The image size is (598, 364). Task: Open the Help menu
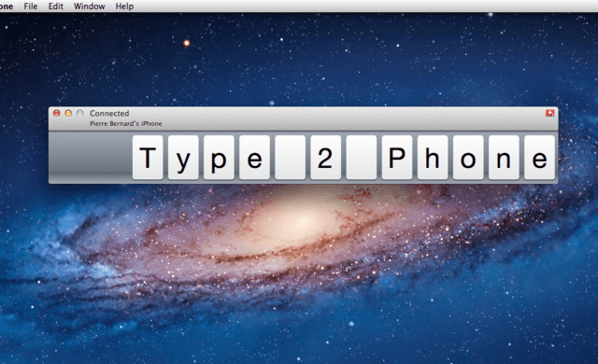click(x=124, y=7)
